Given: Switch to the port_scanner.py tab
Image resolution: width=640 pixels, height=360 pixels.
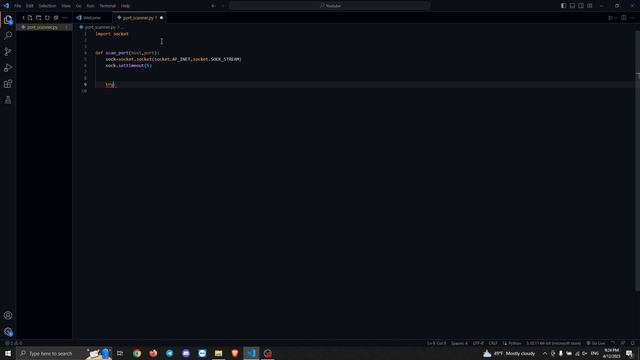Looking at the screenshot, I should click(x=138, y=18).
